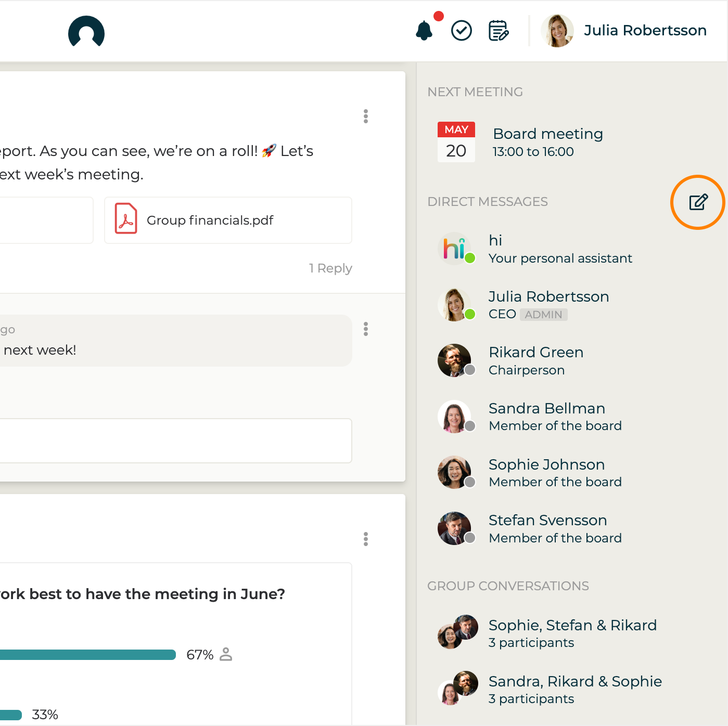The height and width of the screenshot is (726, 728).
Task: Open the Board meeting details
Action: pyautogui.click(x=547, y=142)
